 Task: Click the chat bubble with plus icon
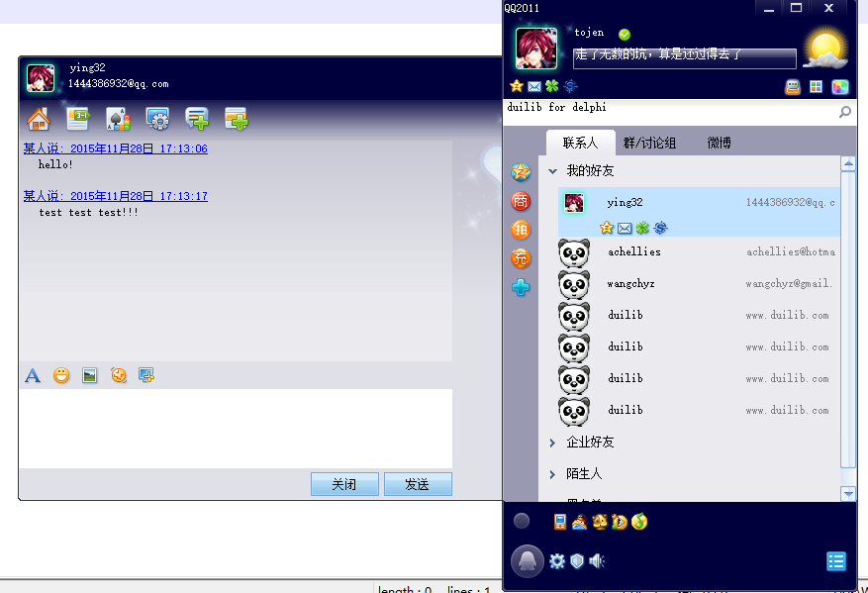(x=197, y=119)
